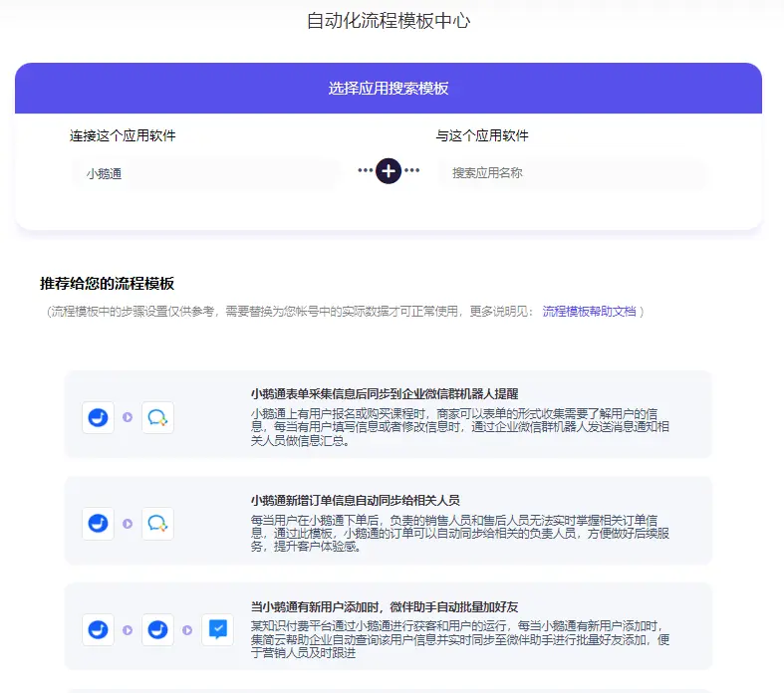Click second arrow icon in 微伴助手 template card
Screen dimensions: 784x693
point(187,630)
